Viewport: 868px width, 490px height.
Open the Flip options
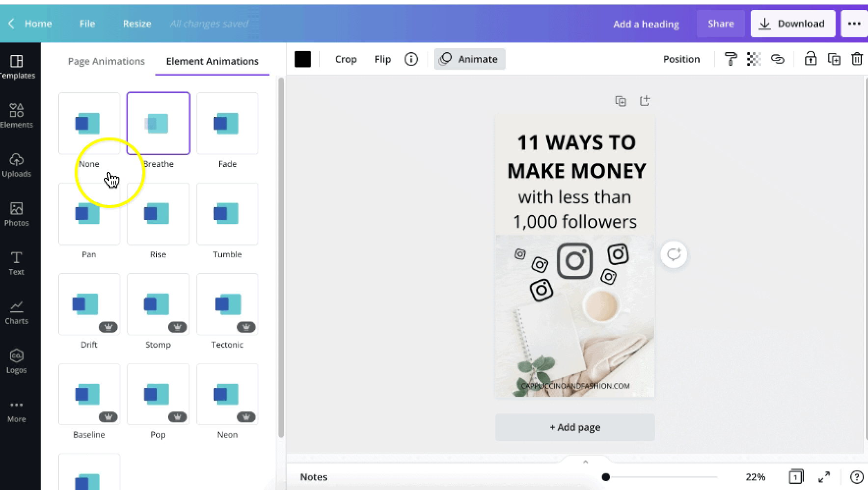pyautogui.click(x=382, y=59)
